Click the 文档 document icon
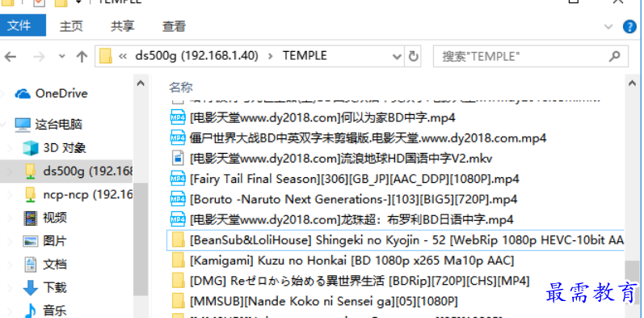 pos(31,265)
